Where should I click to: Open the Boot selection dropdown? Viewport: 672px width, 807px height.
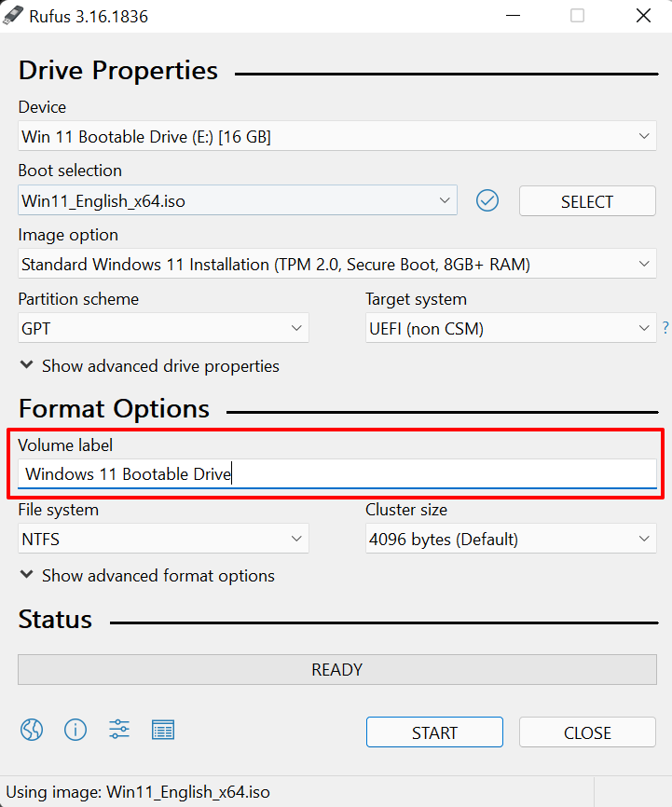point(238,200)
